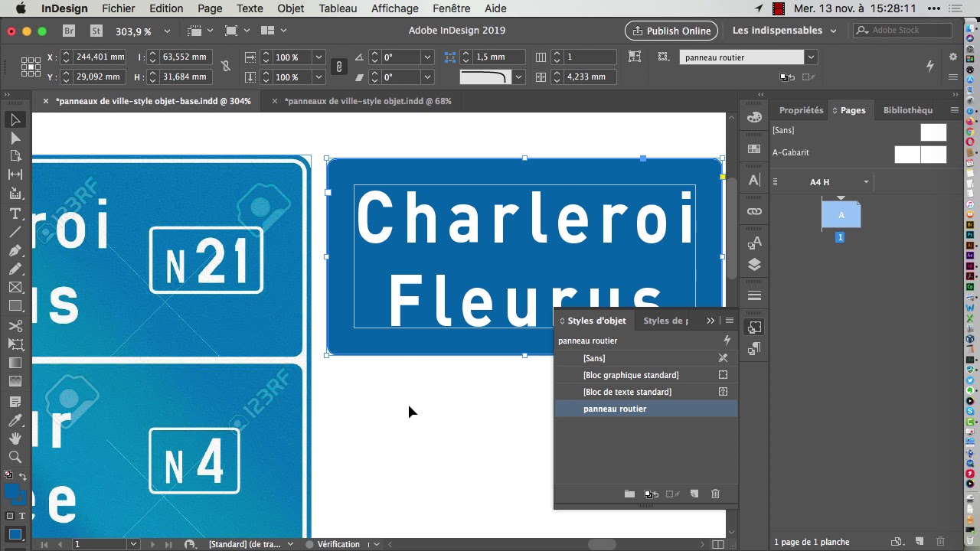Select the Free Transform tool
The height and width of the screenshot is (551, 980).
15,344
